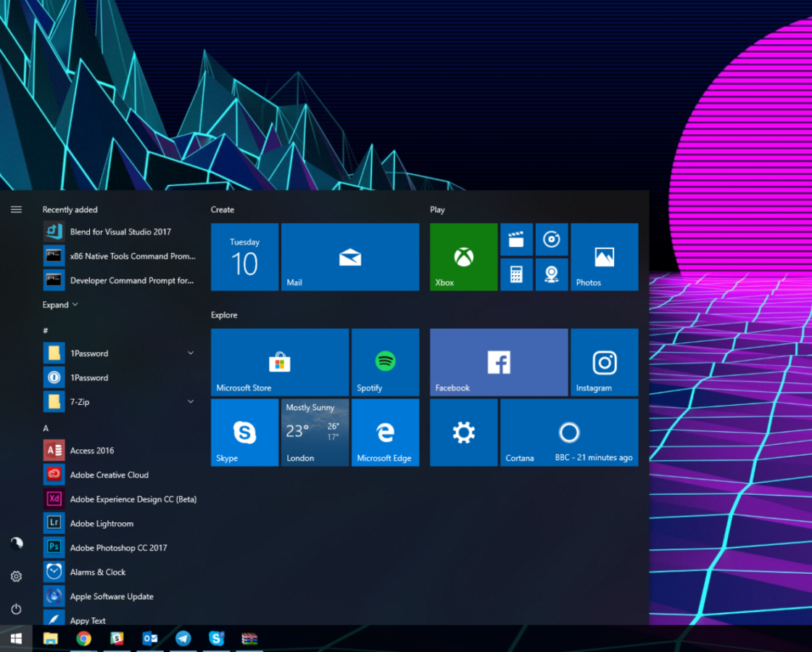Start Skype from its tile
The height and width of the screenshot is (652, 812).
(x=244, y=432)
